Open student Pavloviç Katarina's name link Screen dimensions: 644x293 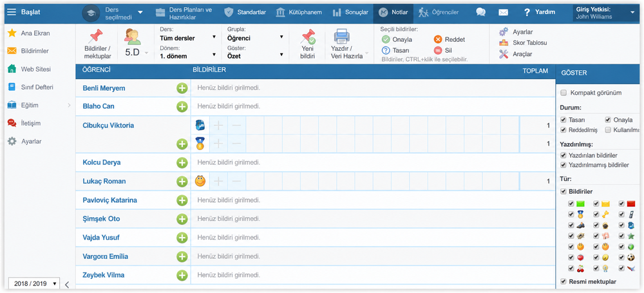coord(109,200)
